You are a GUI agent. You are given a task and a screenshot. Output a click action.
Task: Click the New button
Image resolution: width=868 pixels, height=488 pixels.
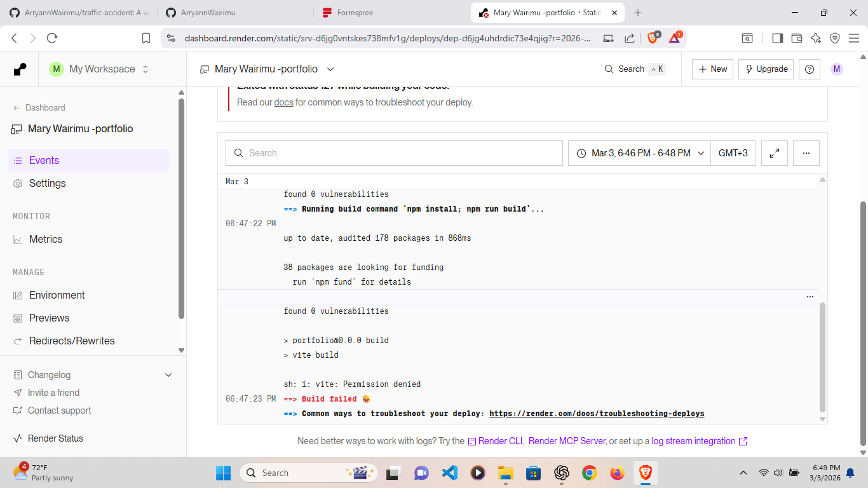pos(712,69)
